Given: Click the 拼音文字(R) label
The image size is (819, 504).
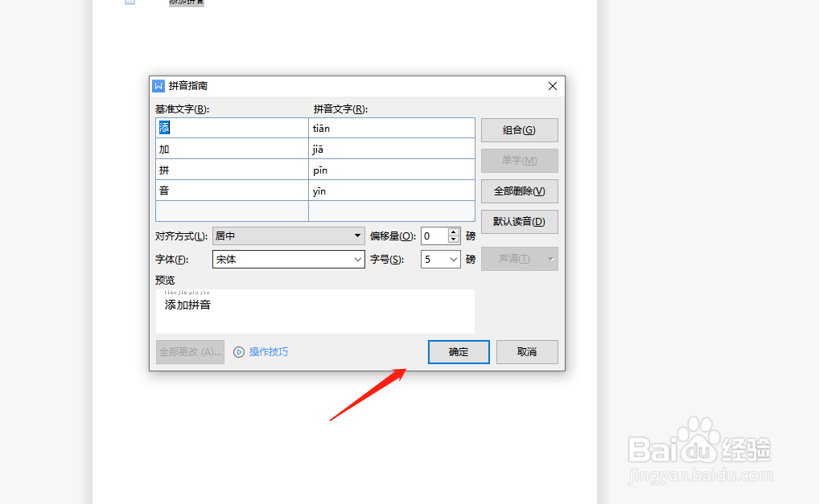Looking at the screenshot, I should (340, 109).
